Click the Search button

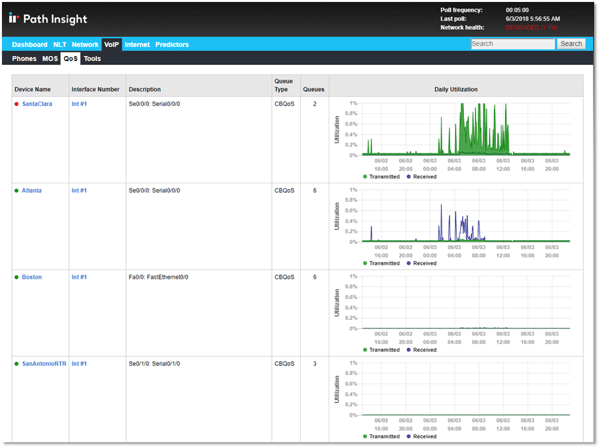(571, 44)
